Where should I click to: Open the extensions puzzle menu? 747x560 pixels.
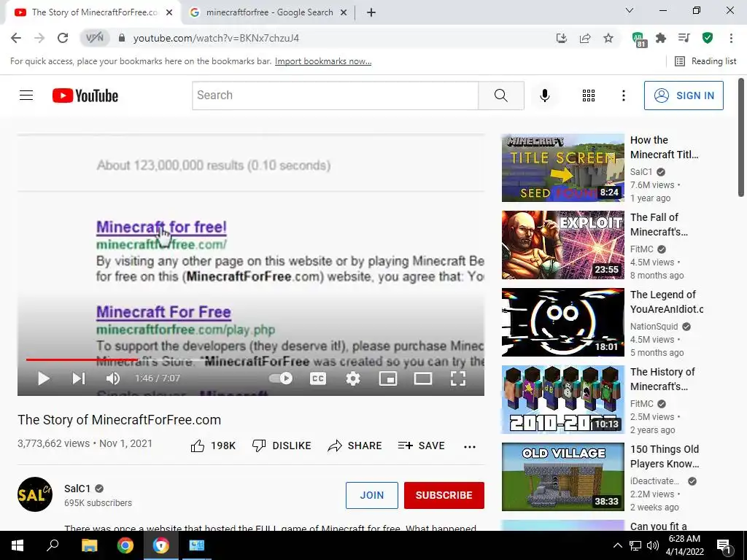click(x=661, y=38)
